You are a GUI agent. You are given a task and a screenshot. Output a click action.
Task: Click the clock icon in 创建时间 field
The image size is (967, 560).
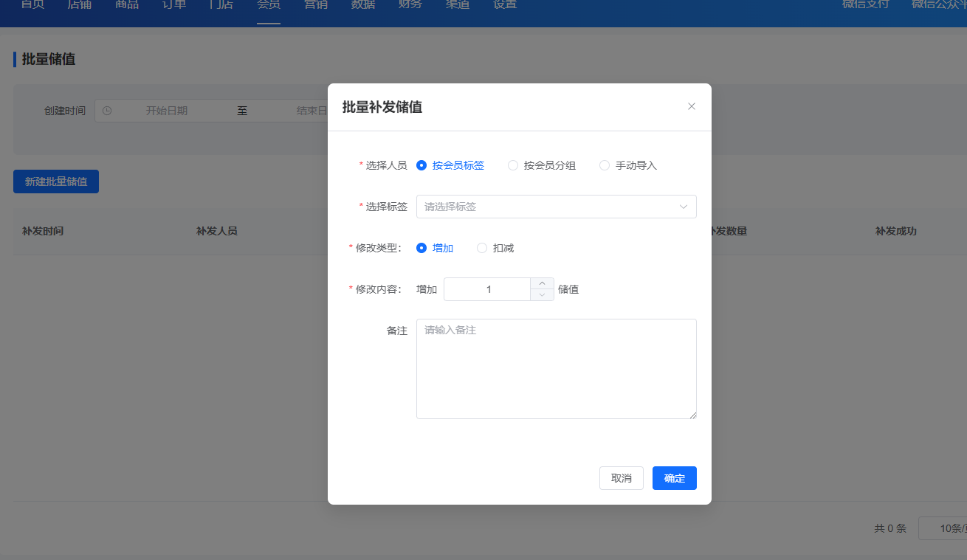(x=107, y=111)
